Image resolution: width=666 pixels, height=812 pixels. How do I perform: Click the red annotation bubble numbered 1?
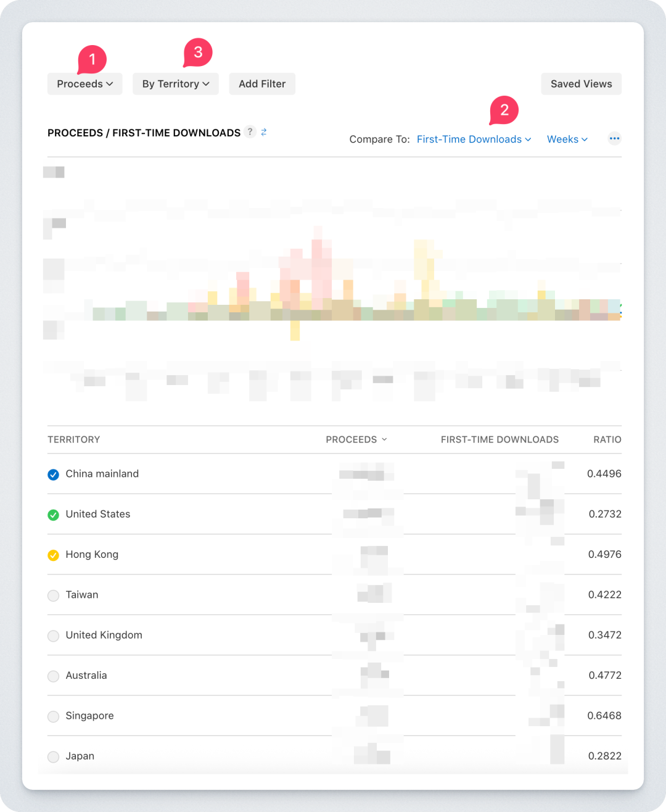pos(92,60)
